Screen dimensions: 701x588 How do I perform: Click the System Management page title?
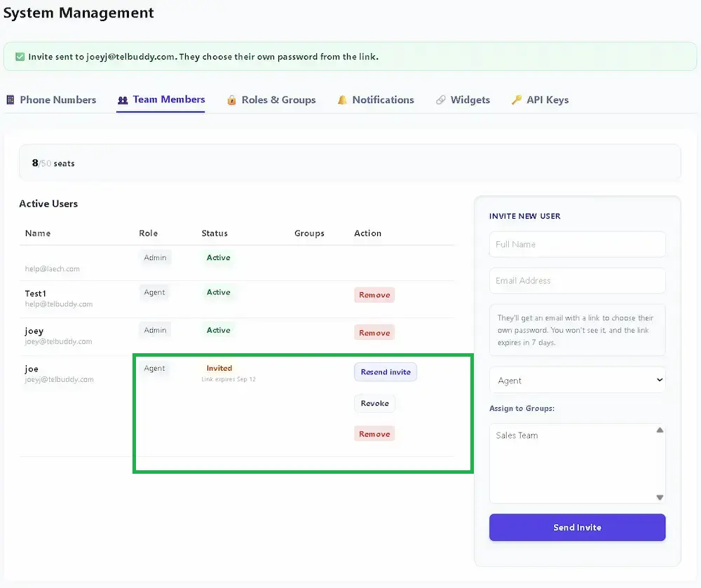coord(79,13)
